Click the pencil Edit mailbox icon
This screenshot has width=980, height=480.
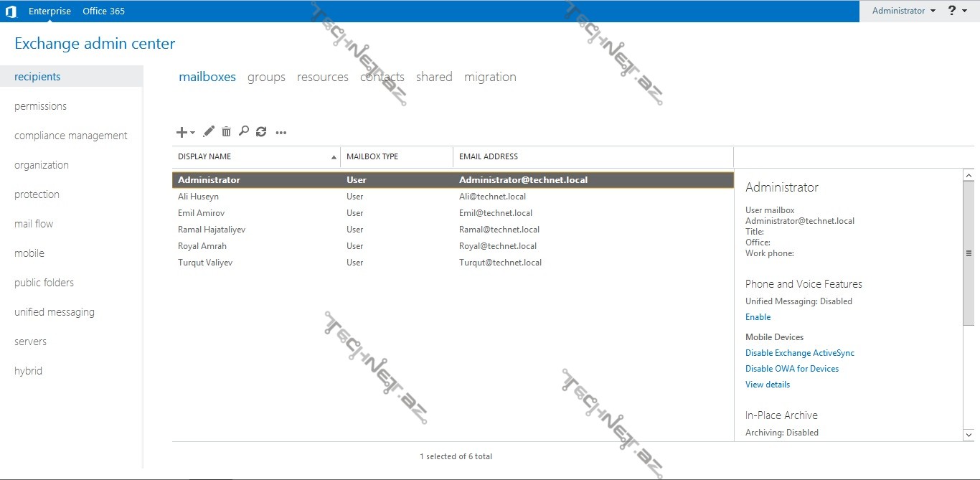click(209, 131)
